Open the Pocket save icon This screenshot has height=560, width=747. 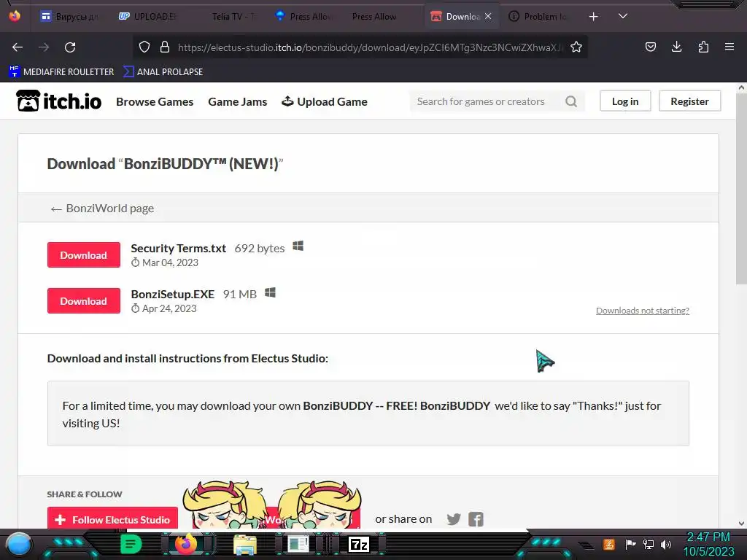click(650, 47)
